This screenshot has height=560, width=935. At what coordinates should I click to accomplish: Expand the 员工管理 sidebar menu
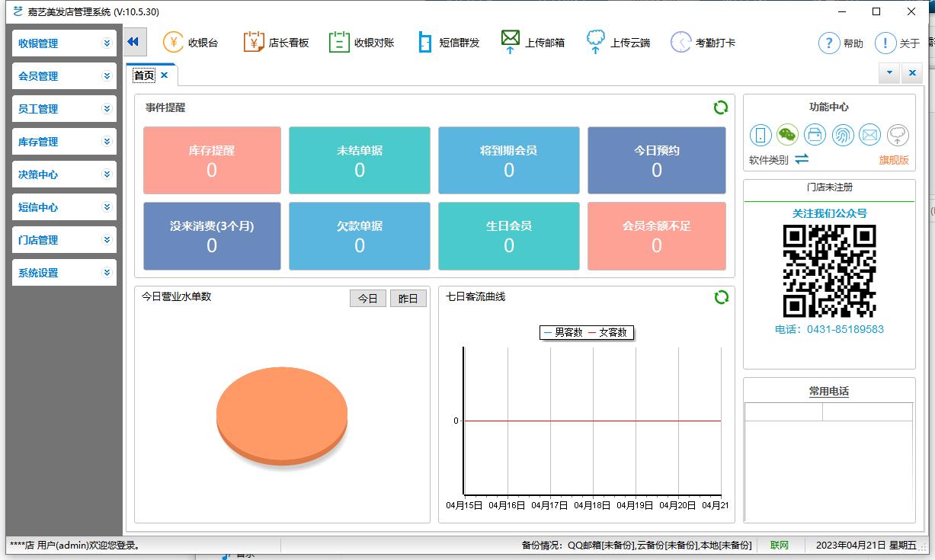(64, 109)
